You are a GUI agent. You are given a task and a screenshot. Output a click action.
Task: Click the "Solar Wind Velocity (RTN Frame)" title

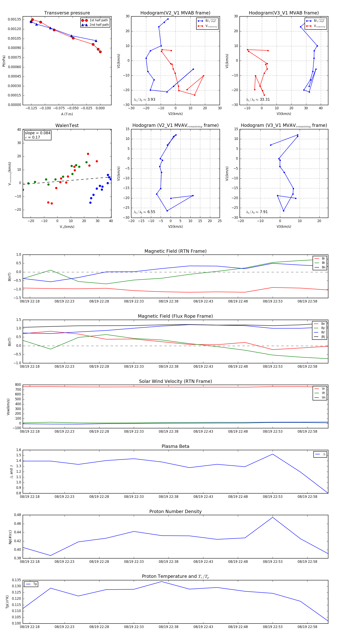(175, 382)
